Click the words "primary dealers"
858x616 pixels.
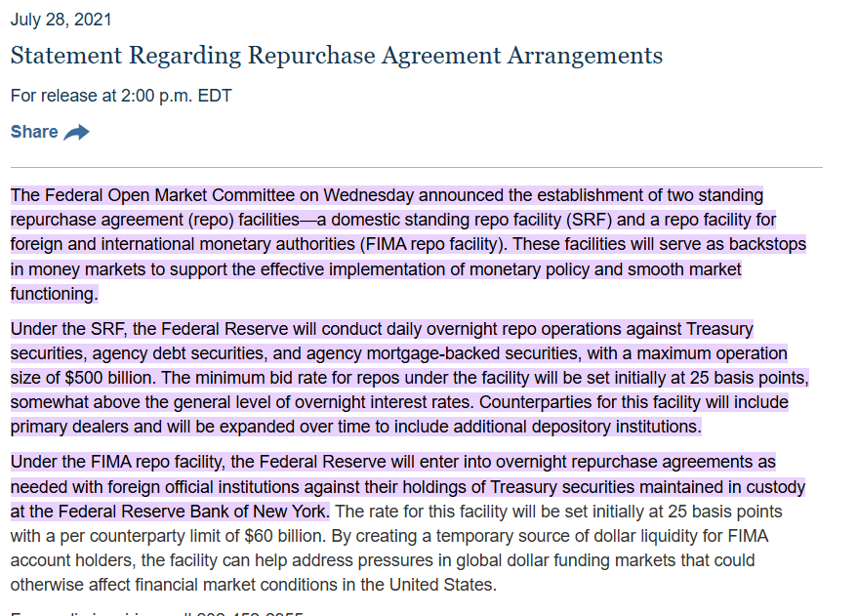coord(69,427)
